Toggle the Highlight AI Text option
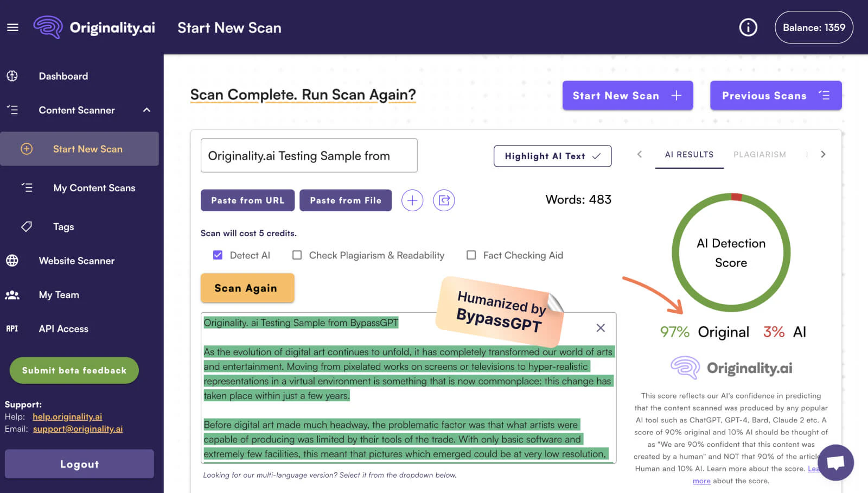Image resolution: width=868 pixels, height=493 pixels. [x=552, y=156]
